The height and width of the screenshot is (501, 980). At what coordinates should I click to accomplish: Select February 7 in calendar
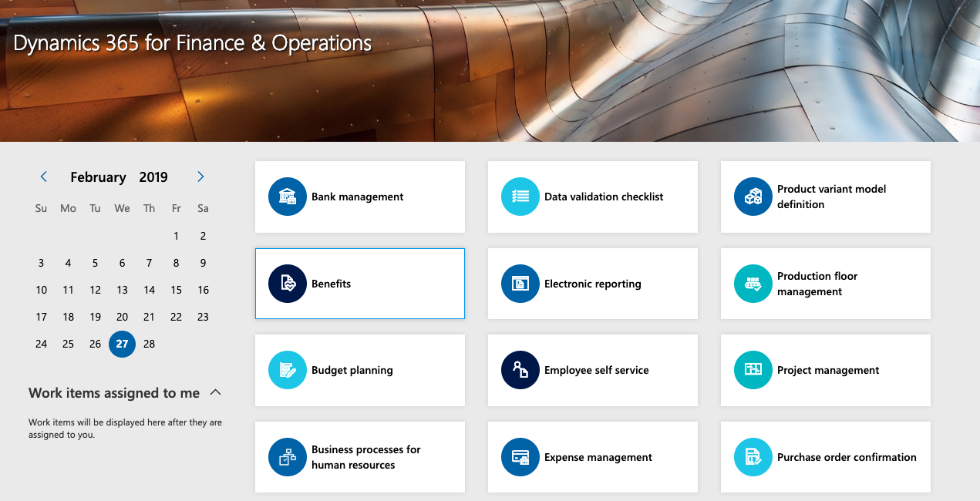coord(149,263)
